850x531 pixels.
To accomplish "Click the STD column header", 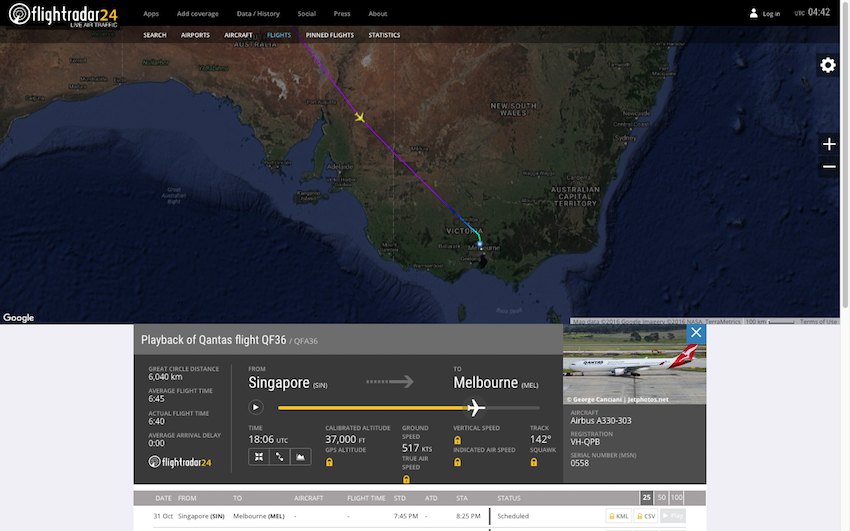I will coord(400,498).
